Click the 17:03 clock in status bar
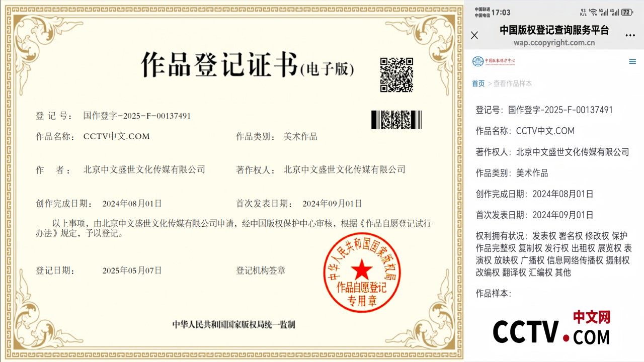The image size is (644, 362). [501, 12]
